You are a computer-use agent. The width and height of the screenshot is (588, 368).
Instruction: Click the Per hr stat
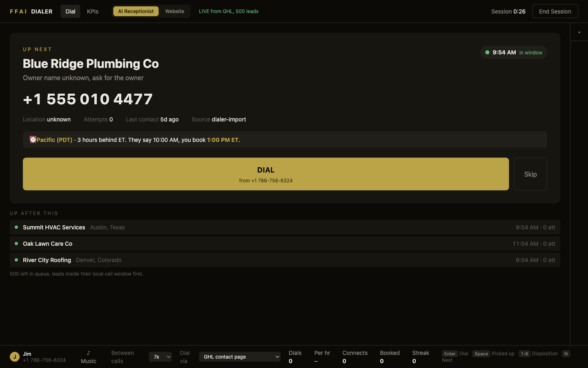pos(322,357)
